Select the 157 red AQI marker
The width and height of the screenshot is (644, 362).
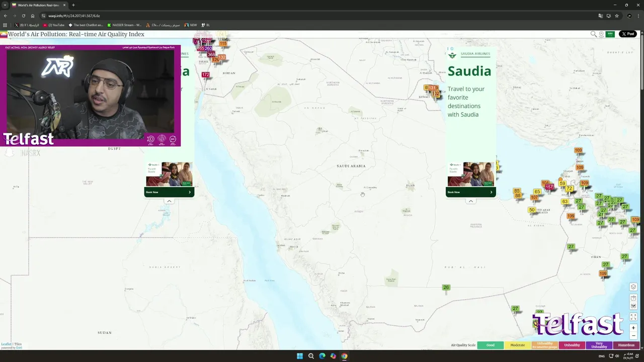549,187
